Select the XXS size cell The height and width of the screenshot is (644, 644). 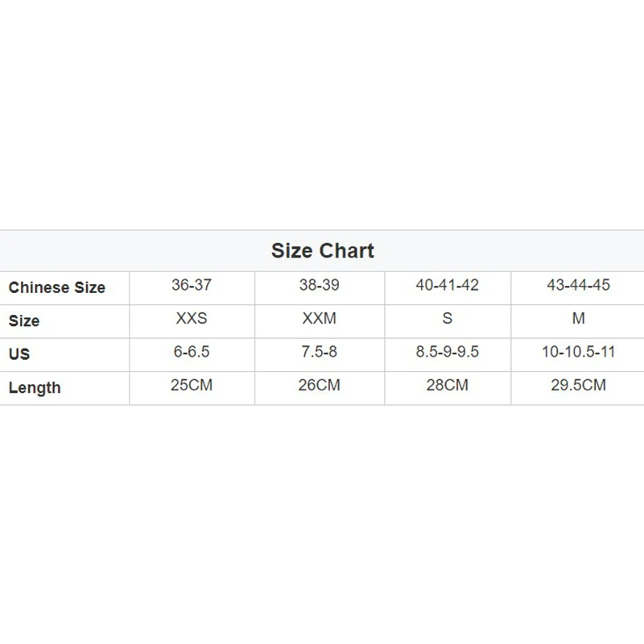(192, 319)
